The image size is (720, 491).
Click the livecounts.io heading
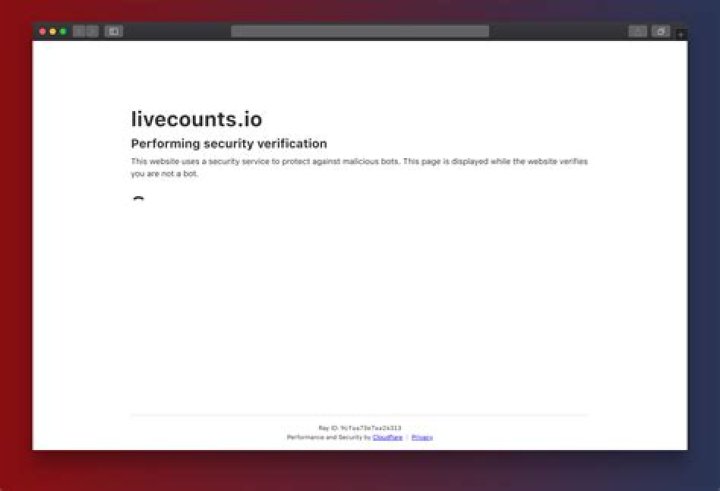click(197, 120)
